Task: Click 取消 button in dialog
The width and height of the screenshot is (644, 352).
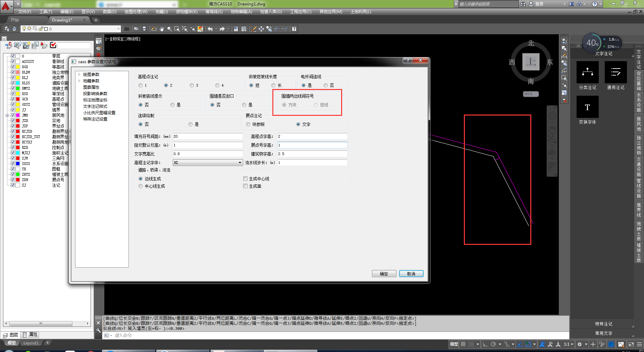Action: [x=411, y=274]
